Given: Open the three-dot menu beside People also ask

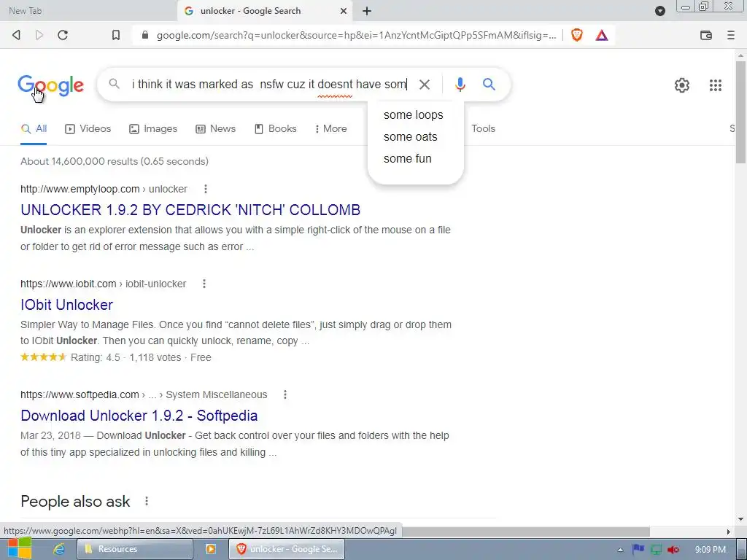Looking at the screenshot, I should (147, 501).
